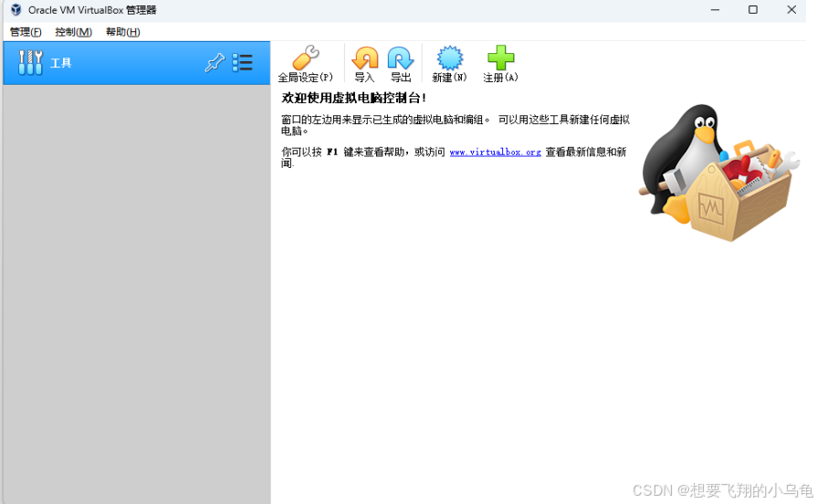Maximize the VirtualBox manager window
Viewport: 817px width, 504px height.
point(753,10)
